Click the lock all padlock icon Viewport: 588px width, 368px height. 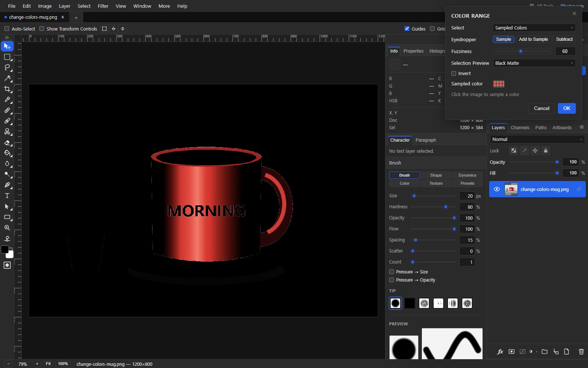[x=545, y=151]
